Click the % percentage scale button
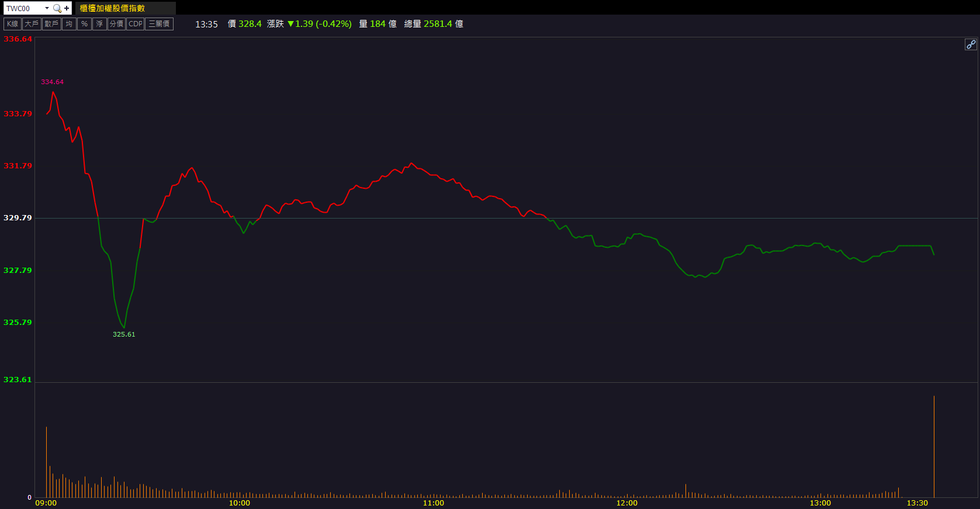 point(84,24)
